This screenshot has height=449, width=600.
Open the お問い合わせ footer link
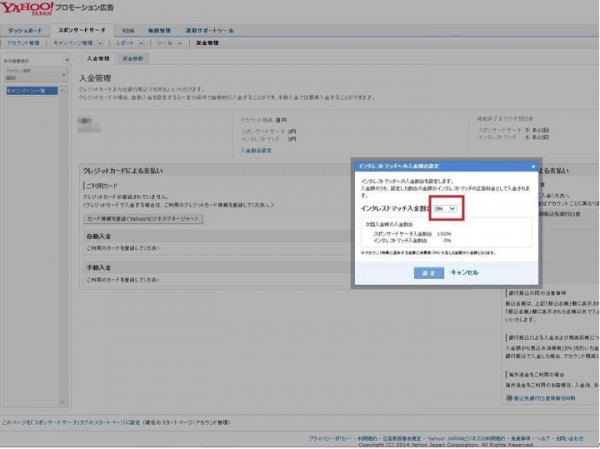[x=570, y=439]
